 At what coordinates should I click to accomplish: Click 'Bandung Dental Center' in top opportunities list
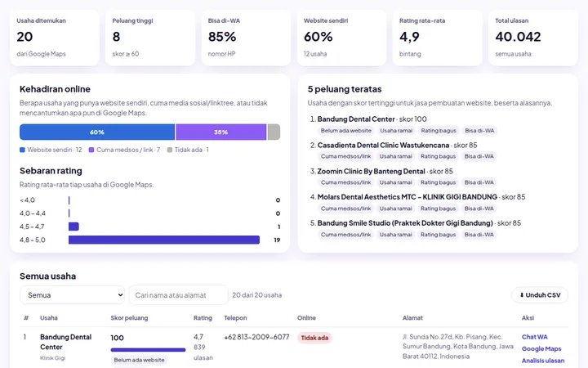pyautogui.click(x=356, y=119)
